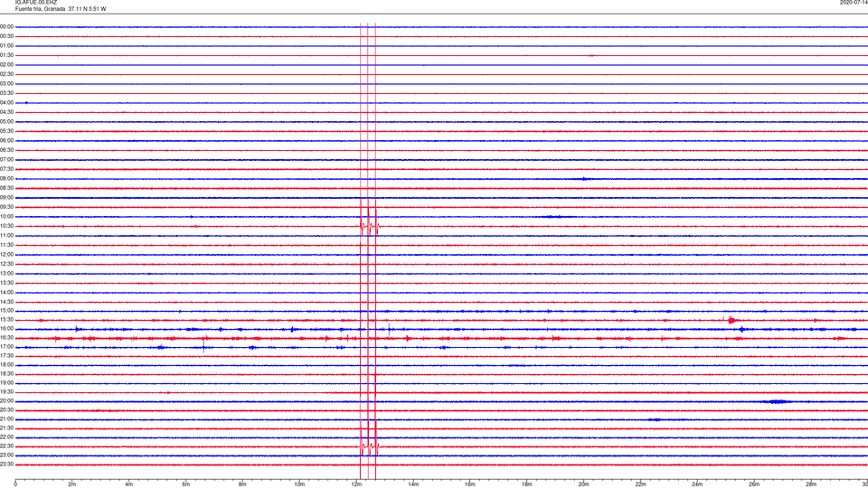This screenshot has width=868, height=488.
Task: Select the 22:30 time label
Action: 6,446
